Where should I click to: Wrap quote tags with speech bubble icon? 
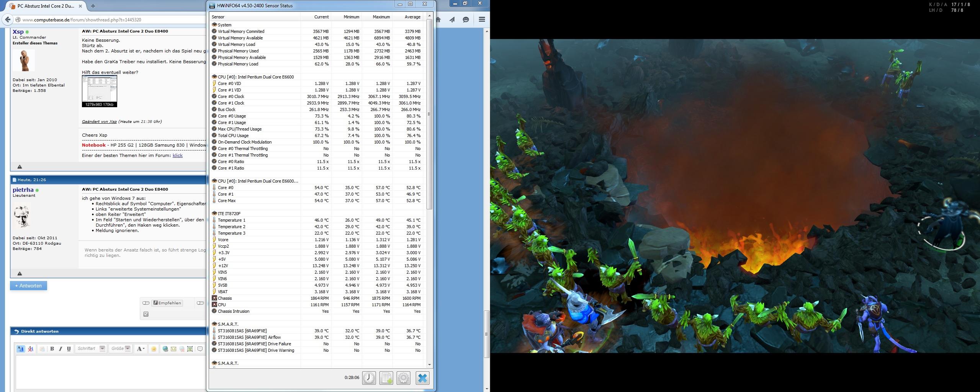point(200,349)
